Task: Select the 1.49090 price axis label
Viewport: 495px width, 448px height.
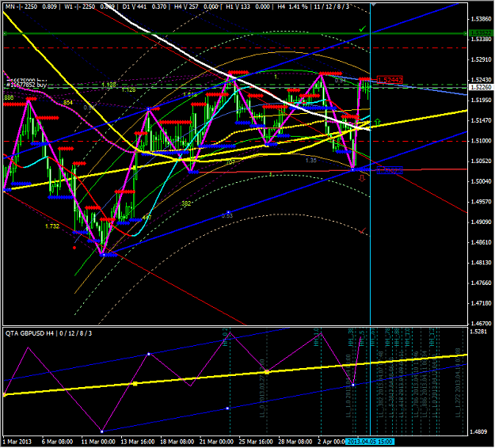Action: (481, 222)
